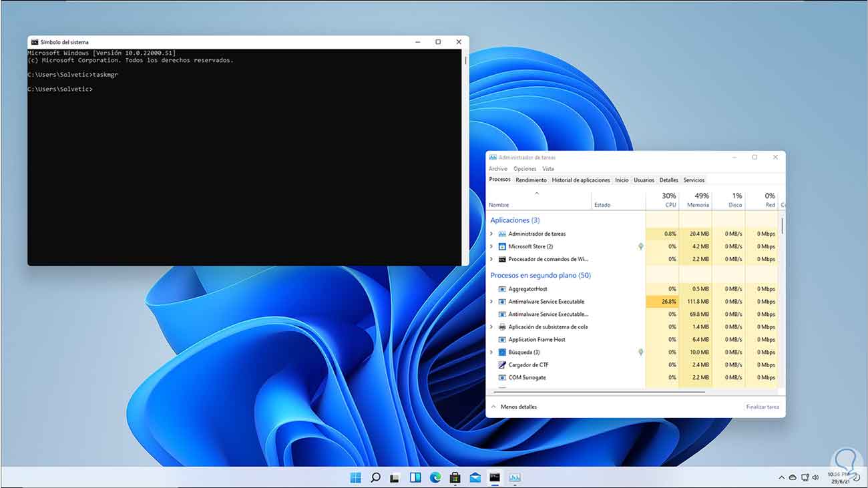Expand the Antimalware Service Executable process
The width and height of the screenshot is (868, 488).
tap(491, 302)
